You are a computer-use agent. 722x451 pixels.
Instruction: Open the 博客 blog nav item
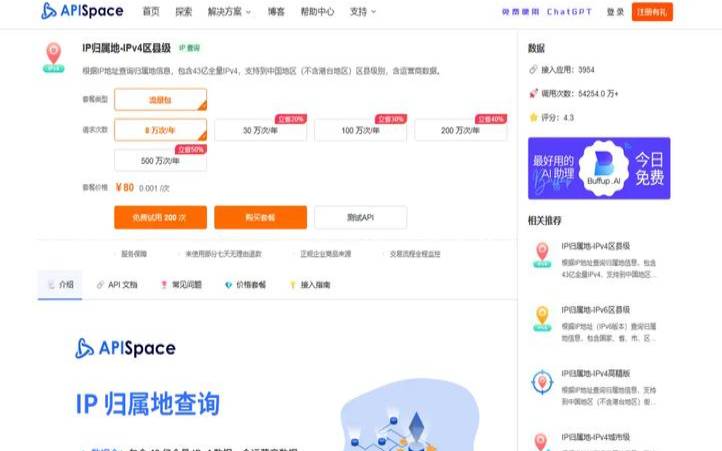(x=276, y=12)
